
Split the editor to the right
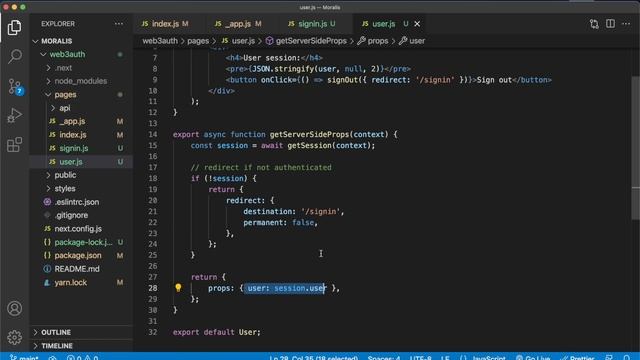click(610, 24)
